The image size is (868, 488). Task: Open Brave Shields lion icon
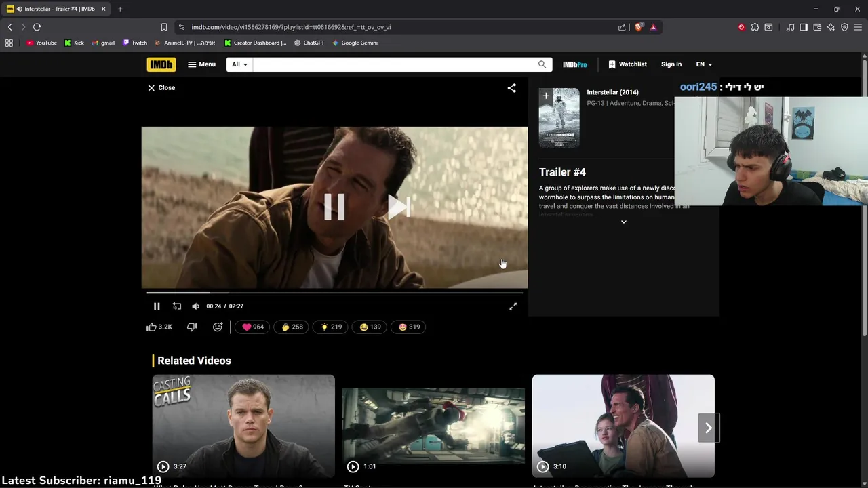(x=639, y=27)
